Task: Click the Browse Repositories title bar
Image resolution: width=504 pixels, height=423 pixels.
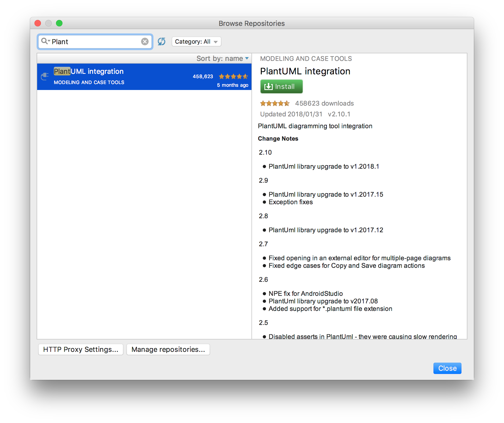Action: [251, 23]
